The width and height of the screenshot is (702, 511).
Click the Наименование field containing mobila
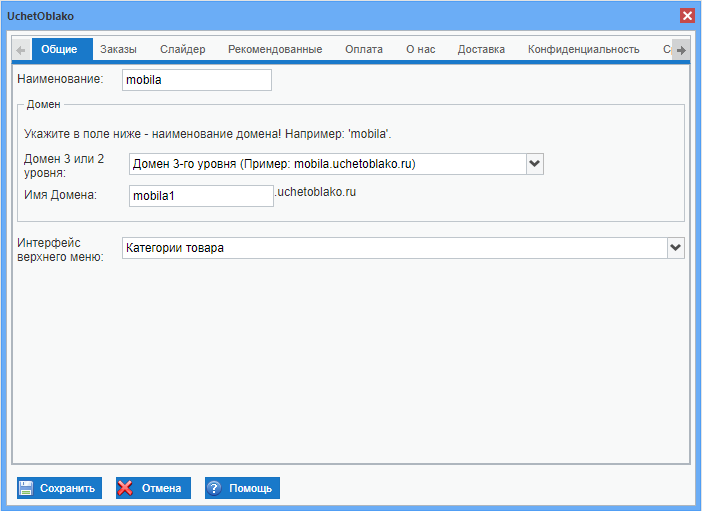[x=197, y=80]
